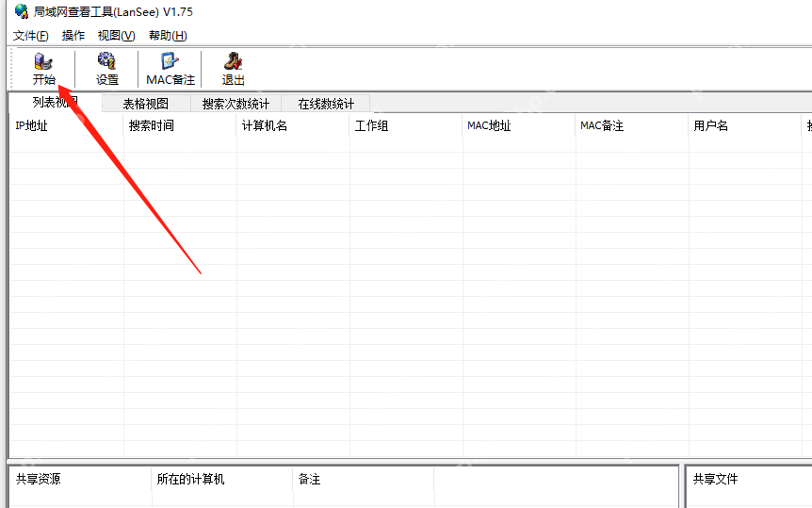Sort by the 搜索时间 column header
Image resolution: width=812 pixels, height=508 pixels.
tap(180, 125)
